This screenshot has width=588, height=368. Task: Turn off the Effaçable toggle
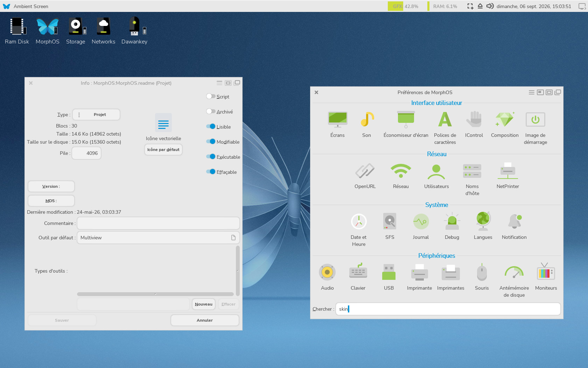click(211, 172)
